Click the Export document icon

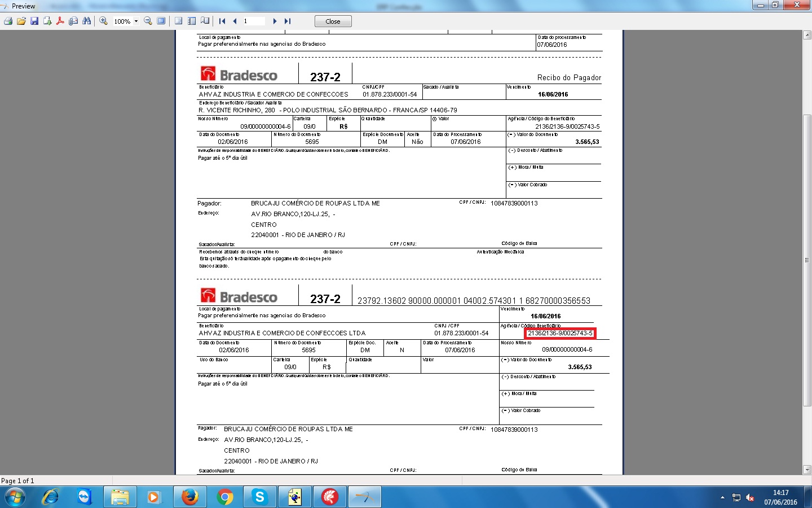click(47, 21)
